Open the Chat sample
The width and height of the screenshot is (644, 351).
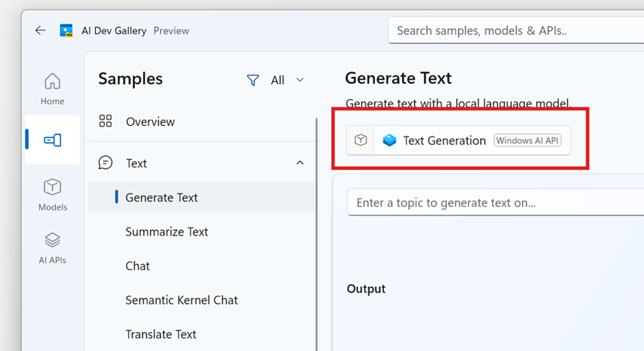[x=137, y=266]
